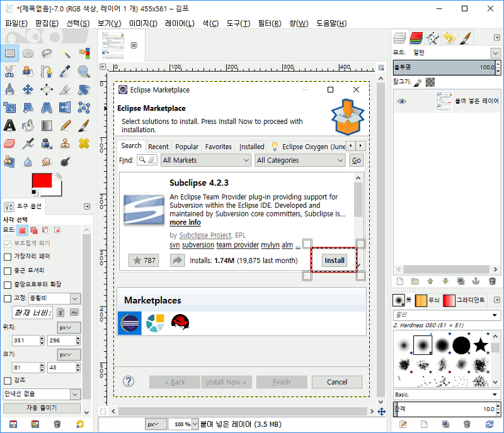Screen dimensions: 504x433
Task: Toggle the 중앙으로부터 확장 checkbox
Action: click(8, 284)
